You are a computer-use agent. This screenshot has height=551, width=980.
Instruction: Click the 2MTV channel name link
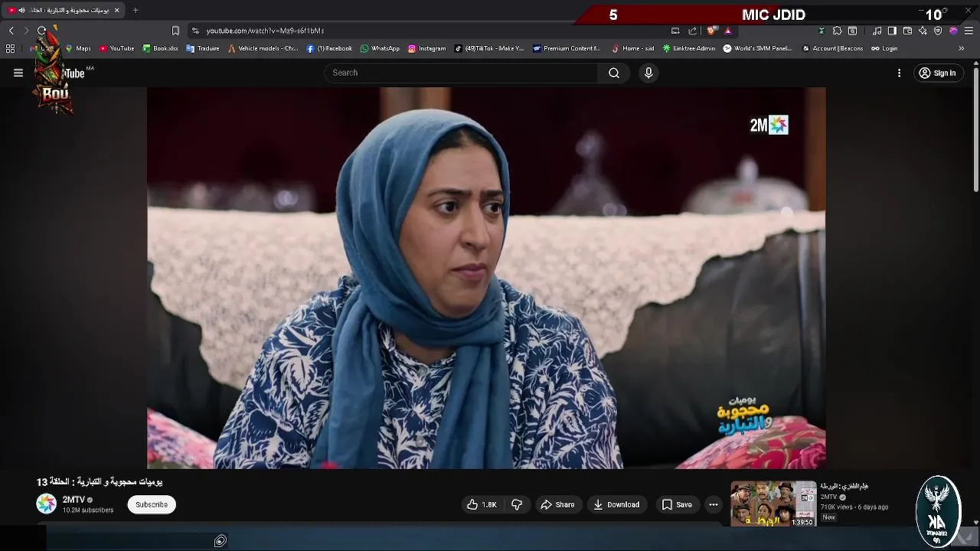click(73, 500)
